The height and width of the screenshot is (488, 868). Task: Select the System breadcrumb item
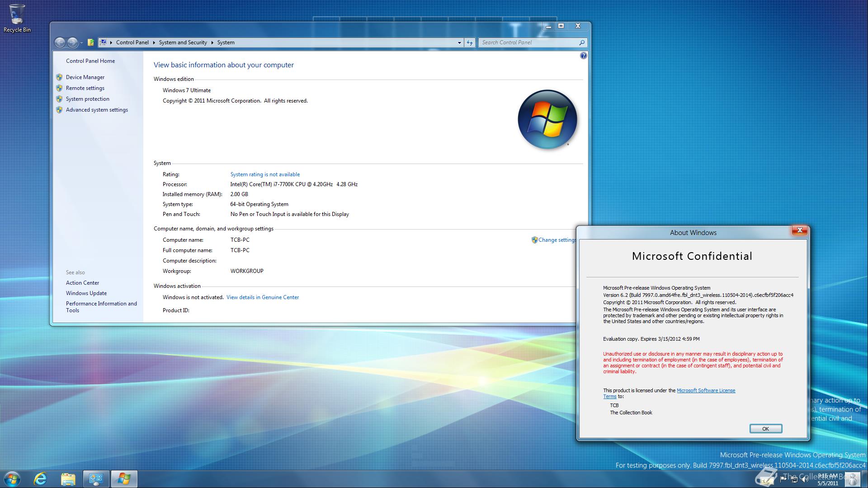pos(226,42)
